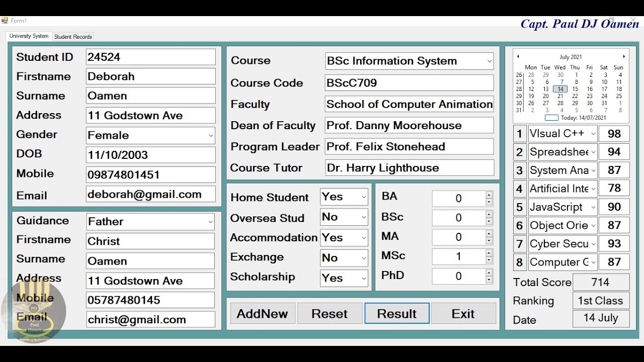
Task: Select July 22 in the calendar
Action: point(575,96)
